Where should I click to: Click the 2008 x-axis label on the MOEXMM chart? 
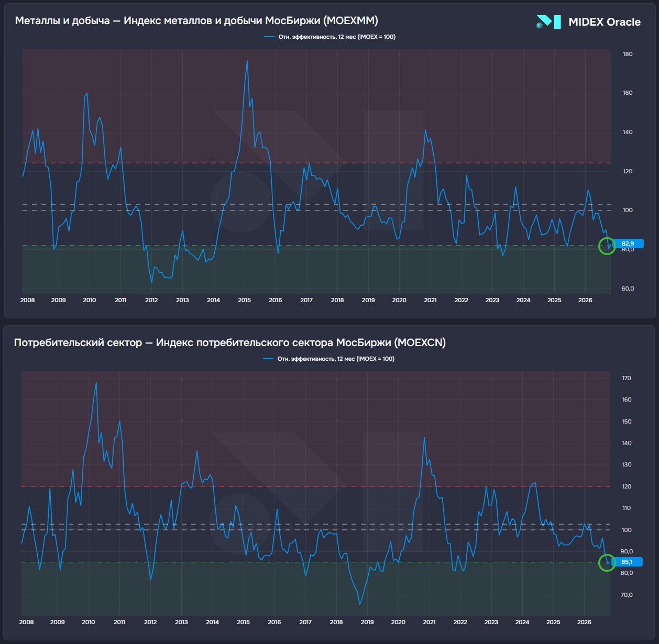[27, 300]
